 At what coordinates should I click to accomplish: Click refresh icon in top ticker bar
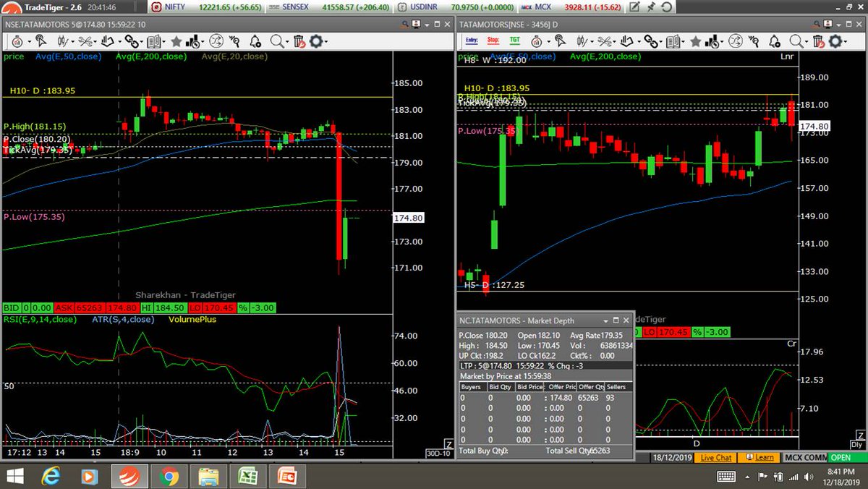click(x=666, y=7)
